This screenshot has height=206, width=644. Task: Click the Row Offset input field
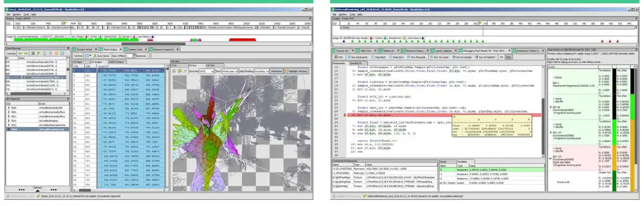[129, 56]
